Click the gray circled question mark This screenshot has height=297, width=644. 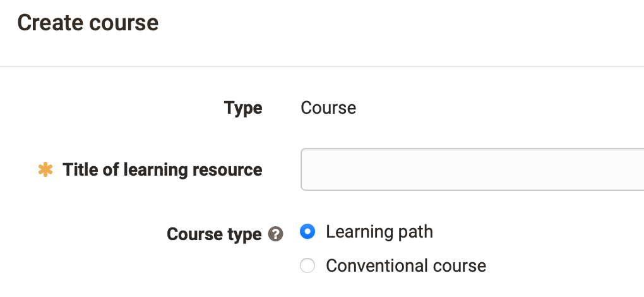275,234
